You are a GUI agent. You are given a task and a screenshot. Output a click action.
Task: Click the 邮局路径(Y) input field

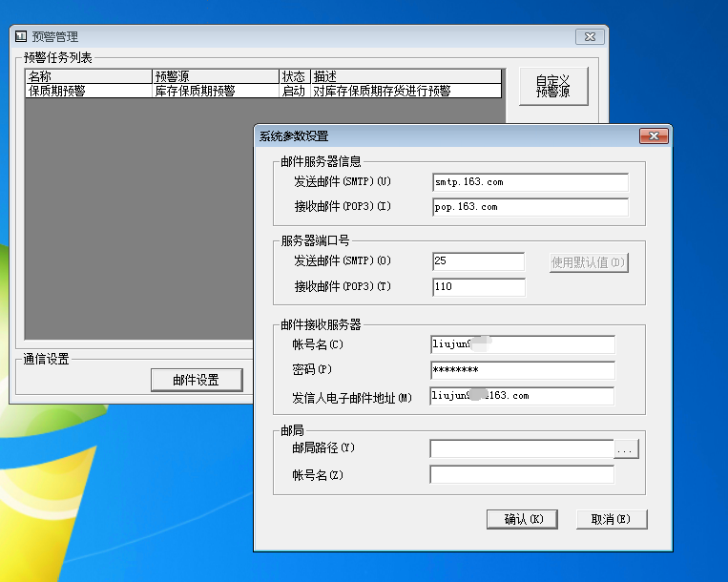pyautogui.click(x=522, y=448)
